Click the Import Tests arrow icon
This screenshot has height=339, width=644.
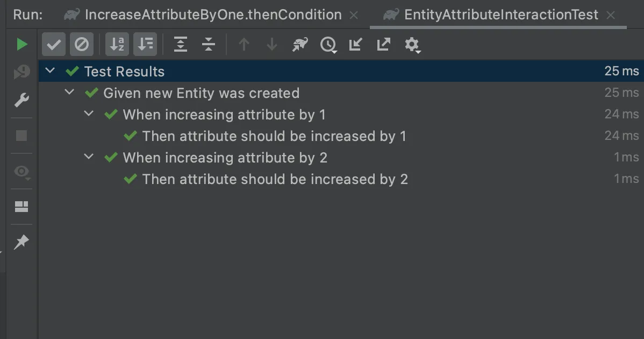[x=355, y=44]
